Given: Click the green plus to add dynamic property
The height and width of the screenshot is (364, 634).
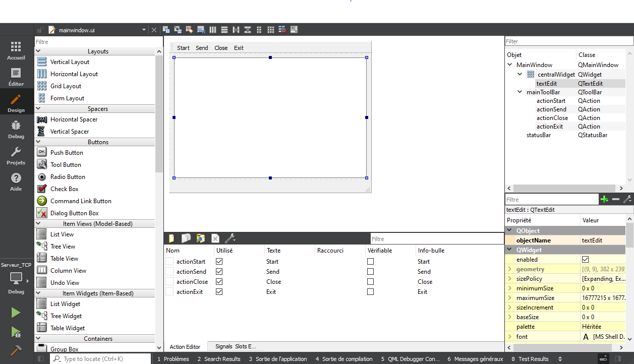Looking at the screenshot, I should point(605,199).
